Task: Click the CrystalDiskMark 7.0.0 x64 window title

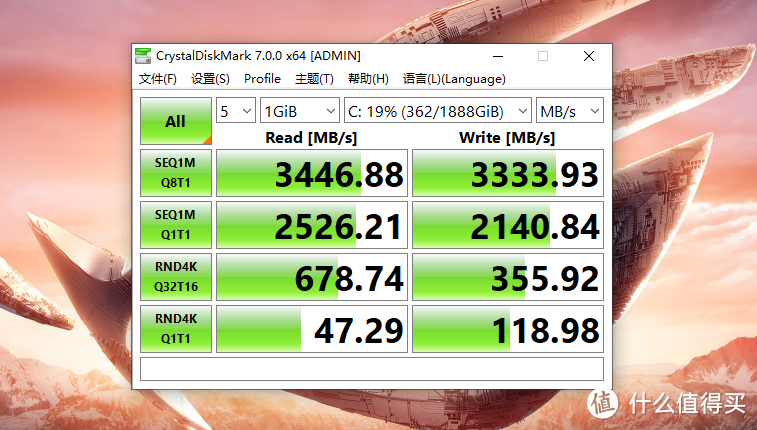Action: 258,56
